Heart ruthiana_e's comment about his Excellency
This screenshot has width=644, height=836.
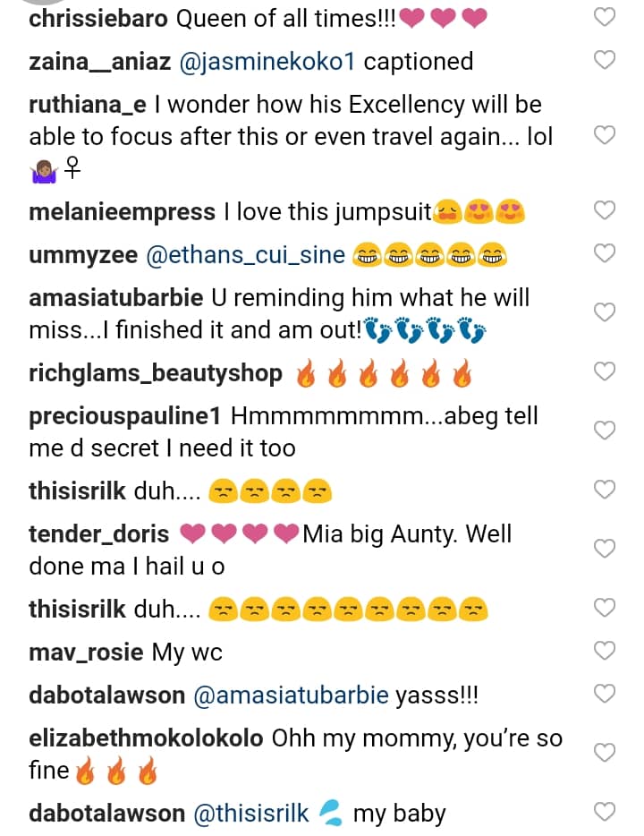606,135
